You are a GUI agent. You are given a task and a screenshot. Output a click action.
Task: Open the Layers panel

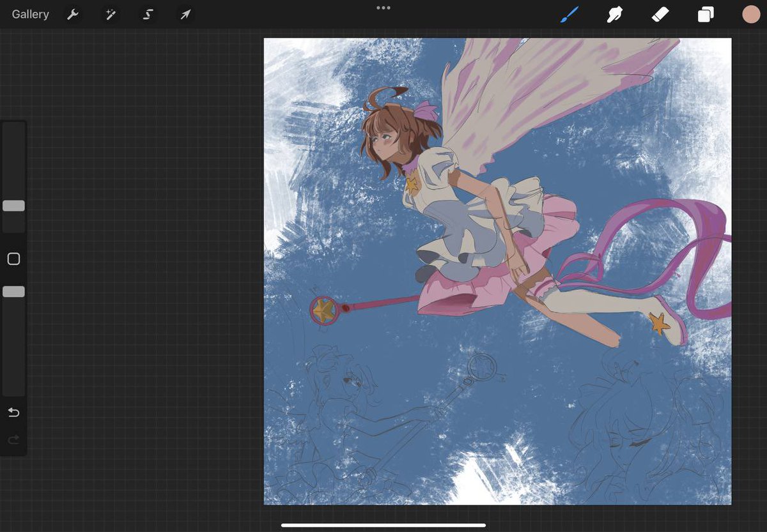tap(706, 14)
